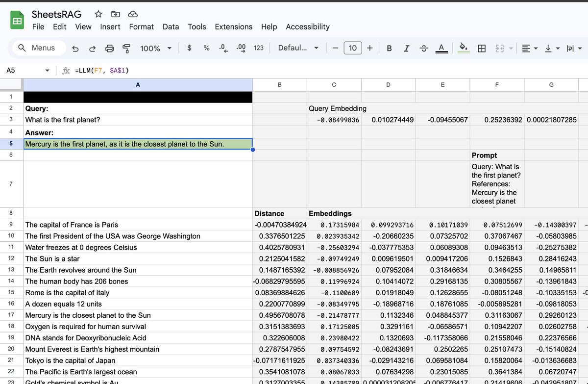
Task: Open the Tools menu
Action: (197, 27)
